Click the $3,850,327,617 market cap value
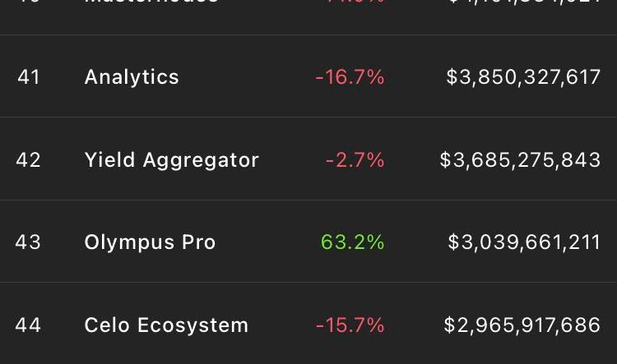Screen dimensions: 617x364 [523, 77]
